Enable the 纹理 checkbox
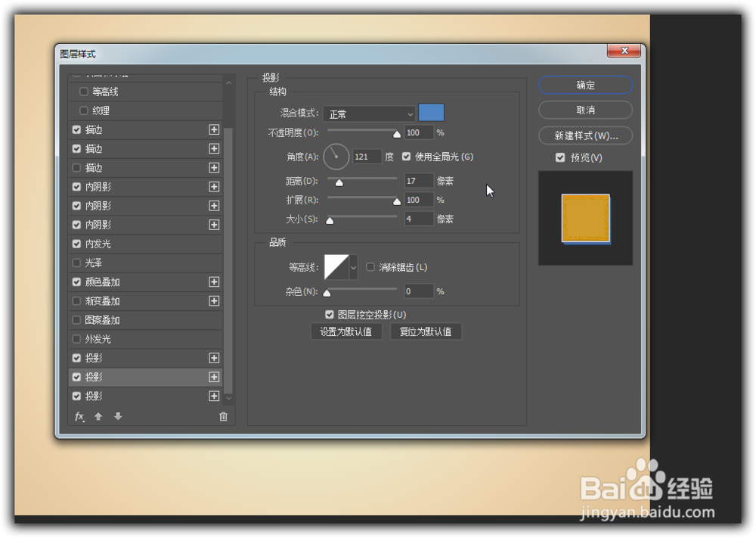The width and height of the screenshot is (756, 538). 83,110
